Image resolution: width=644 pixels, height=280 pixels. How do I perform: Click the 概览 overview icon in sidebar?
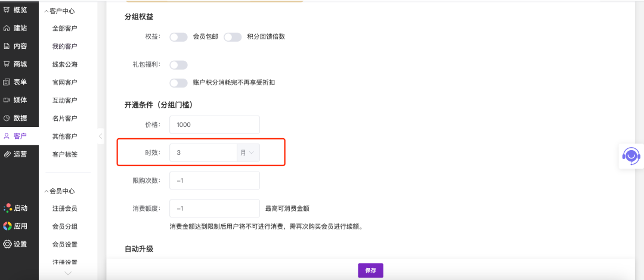7,10
